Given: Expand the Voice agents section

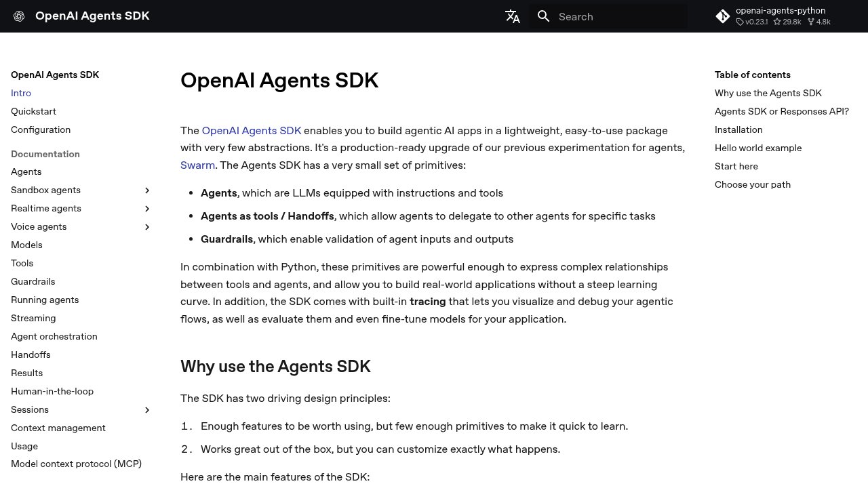Looking at the screenshot, I should [x=147, y=227].
